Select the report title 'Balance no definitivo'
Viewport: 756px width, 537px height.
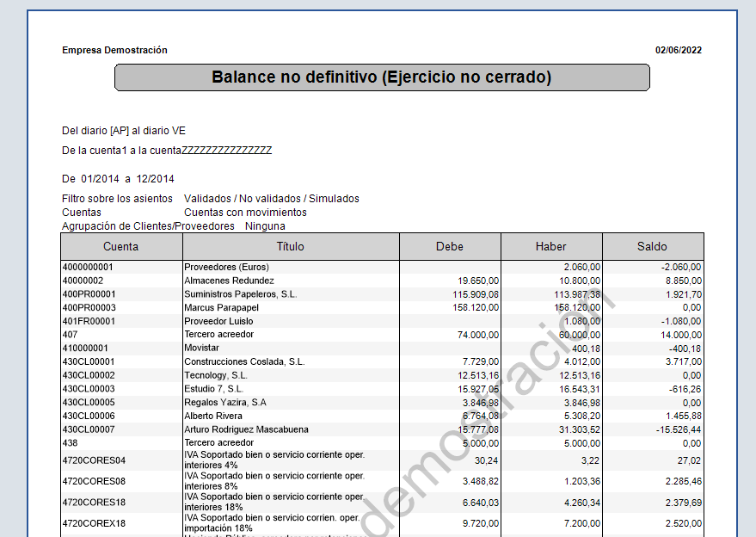(382, 77)
